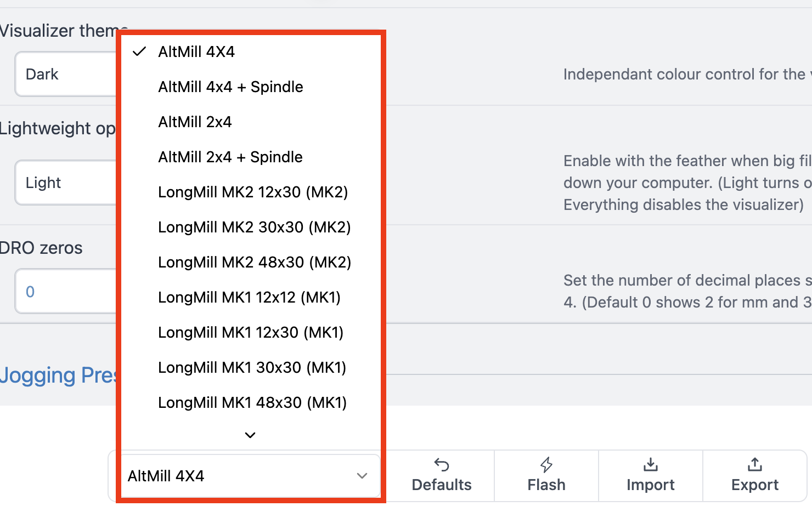Open the Visualizer theme Dark dropdown
Image resolution: width=812 pixels, height=512 pixels.
(66, 74)
